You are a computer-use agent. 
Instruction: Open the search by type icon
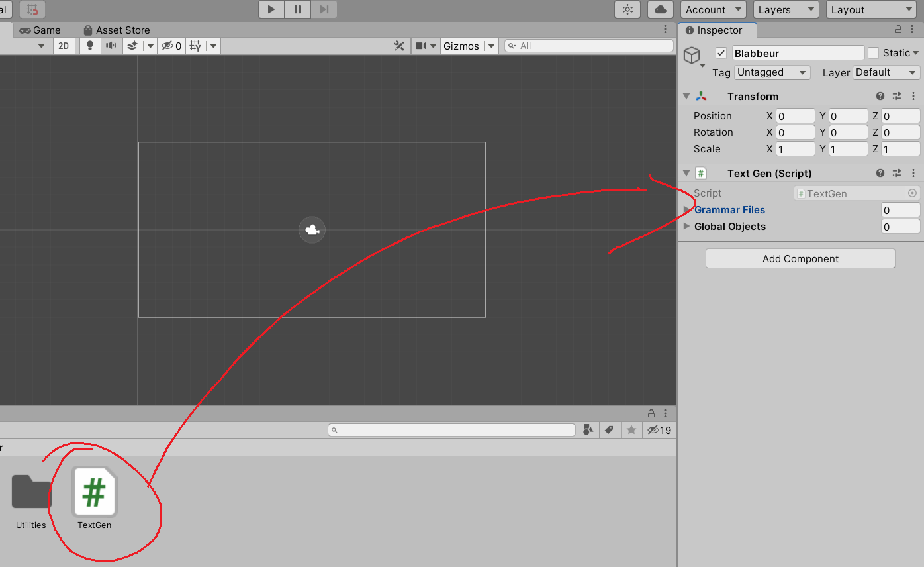[588, 431]
